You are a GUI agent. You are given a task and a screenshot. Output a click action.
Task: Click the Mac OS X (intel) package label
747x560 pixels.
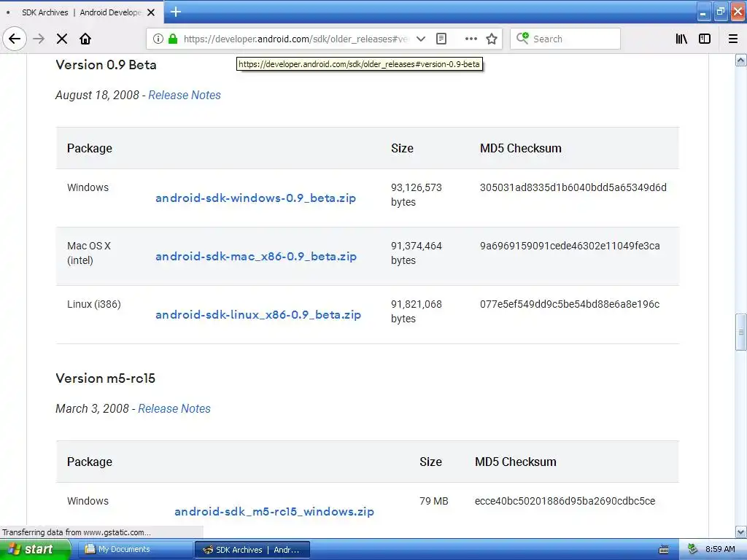(88, 253)
